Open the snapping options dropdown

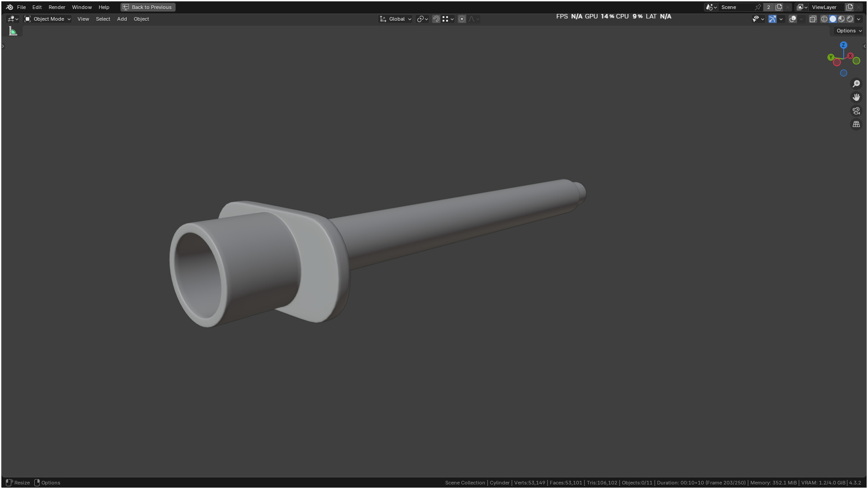coord(448,19)
